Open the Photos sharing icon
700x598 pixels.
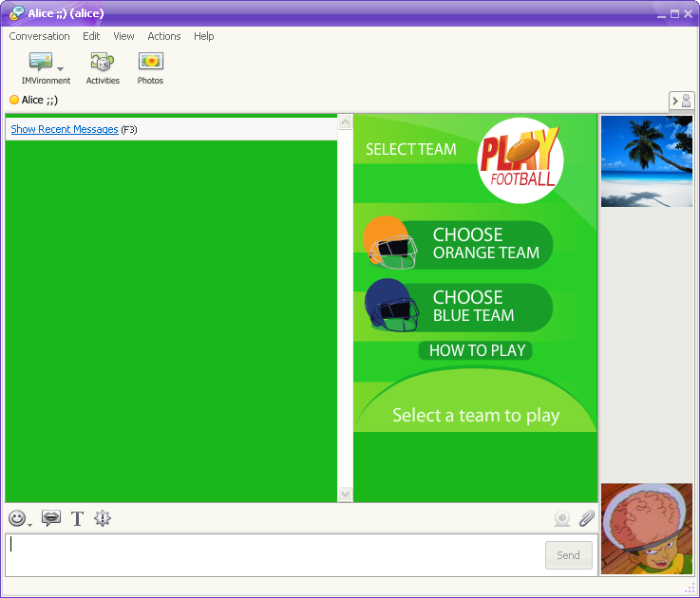150,64
